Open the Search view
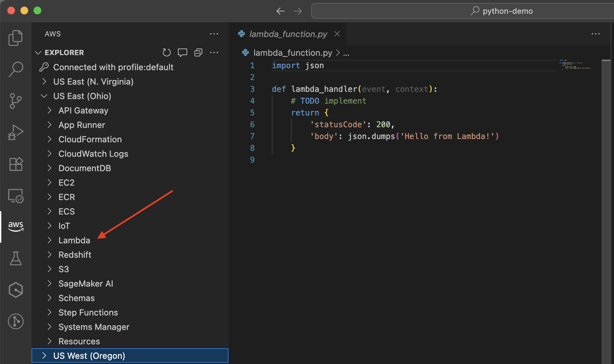 pyautogui.click(x=15, y=69)
